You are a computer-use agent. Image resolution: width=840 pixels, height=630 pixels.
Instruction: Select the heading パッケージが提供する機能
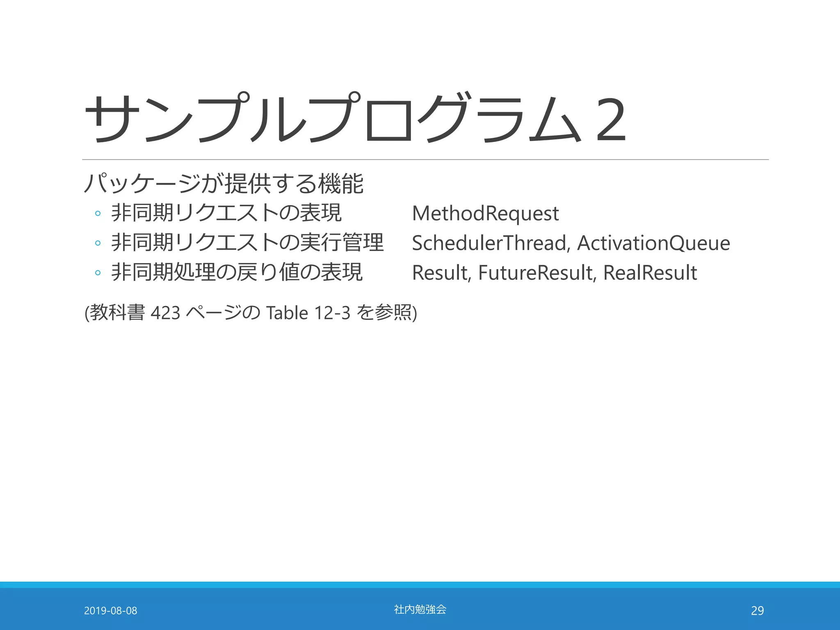[224, 183]
